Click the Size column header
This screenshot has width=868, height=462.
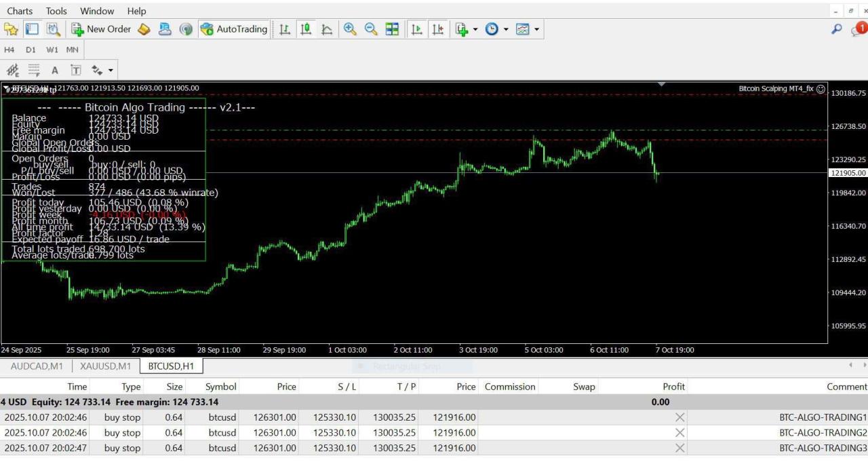click(174, 387)
